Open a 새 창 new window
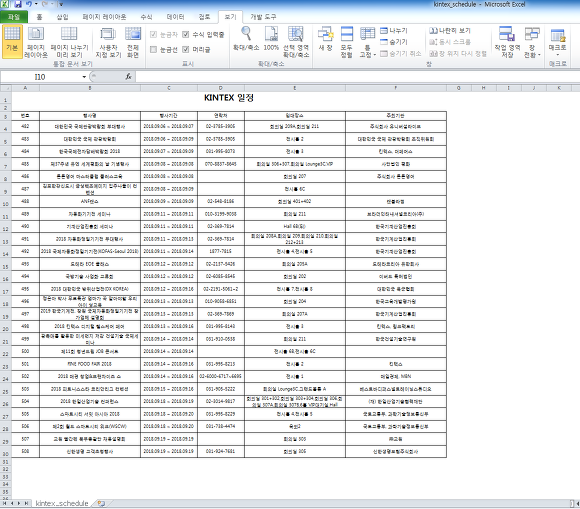580x509 pixels. [x=326, y=38]
